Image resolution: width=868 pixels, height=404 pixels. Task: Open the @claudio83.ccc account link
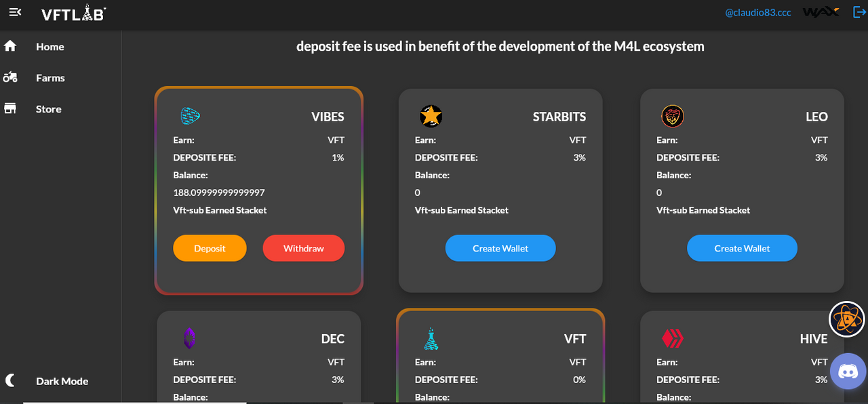(758, 12)
